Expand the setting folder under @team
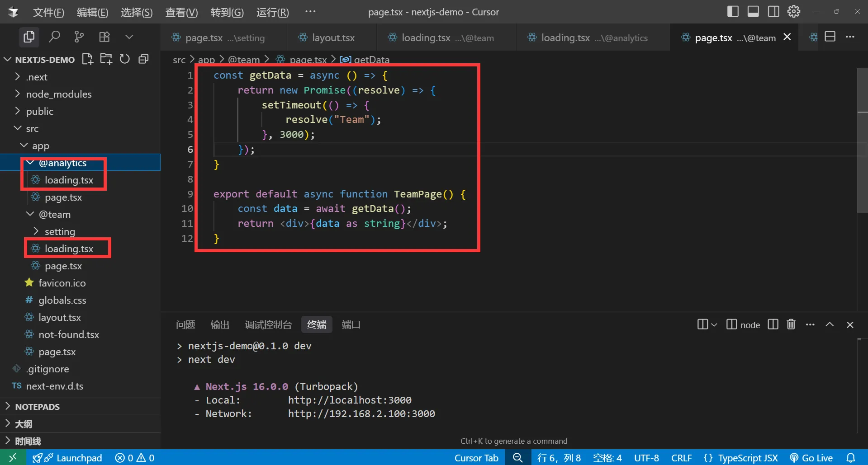Screen dimensions: 868x465 click(60, 231)
